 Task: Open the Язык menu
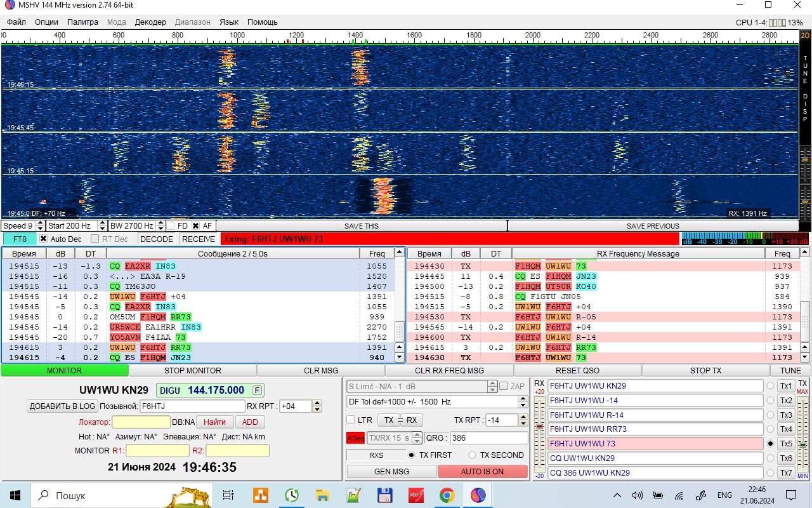click(229, 22)
